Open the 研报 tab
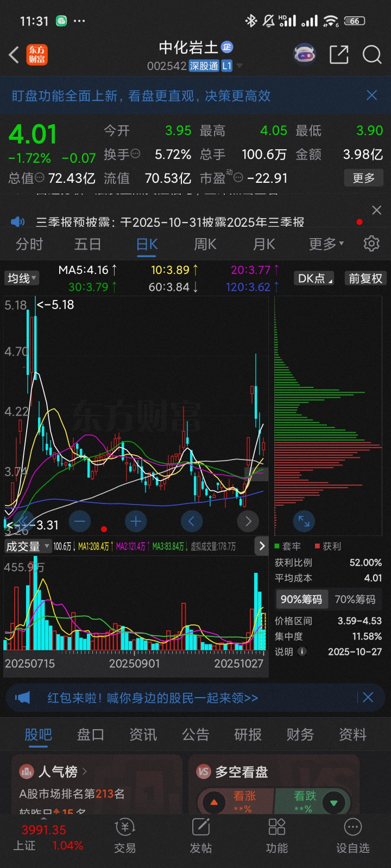 pos(248,735)
